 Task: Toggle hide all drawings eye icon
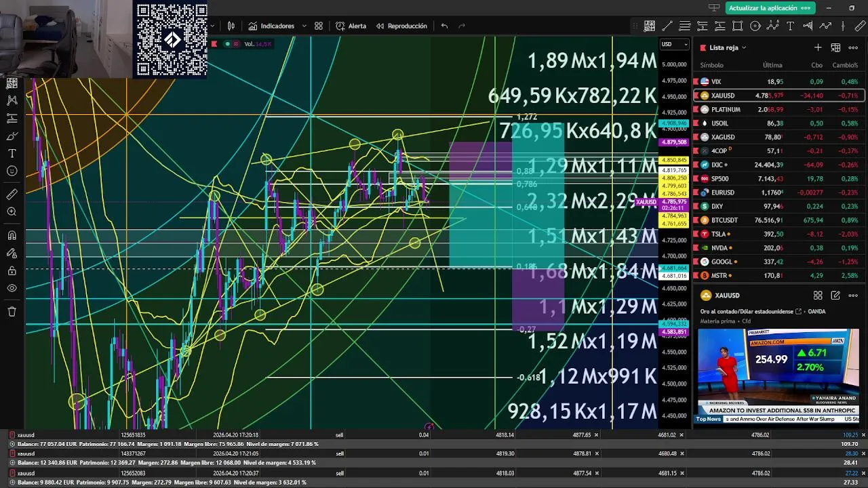click(12, 288)
